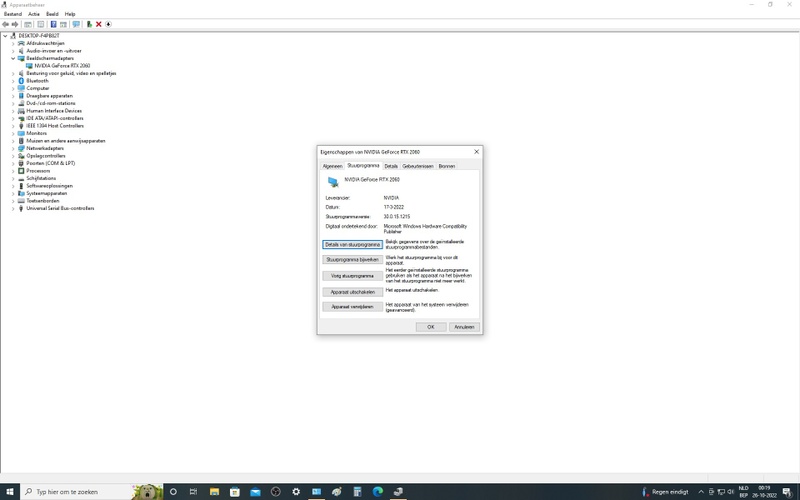Viewport: 800px width, 500px height.
Task: Click the Forward arrow in toolbar
Action: pyautogui.click(x=15, y=24)
